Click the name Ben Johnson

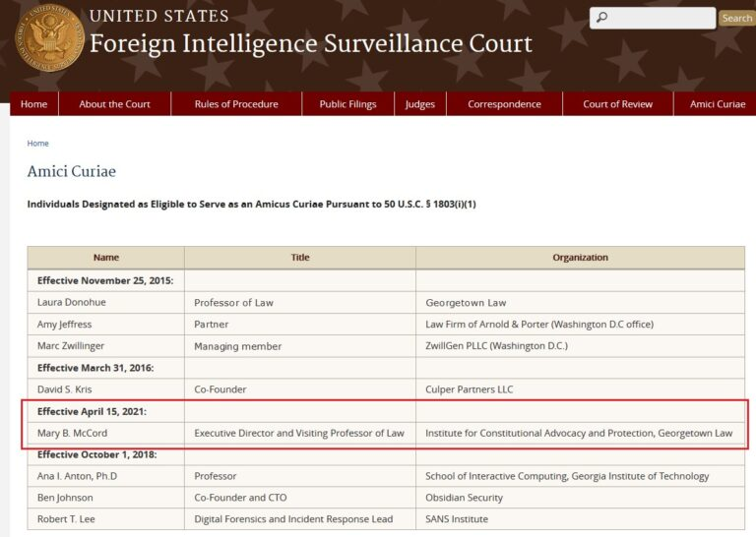point(65,498)
